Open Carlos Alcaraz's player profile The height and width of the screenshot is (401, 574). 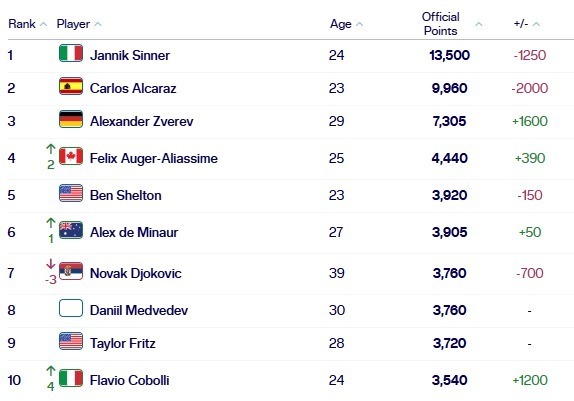pyautogui.click(x=133, y=88)
